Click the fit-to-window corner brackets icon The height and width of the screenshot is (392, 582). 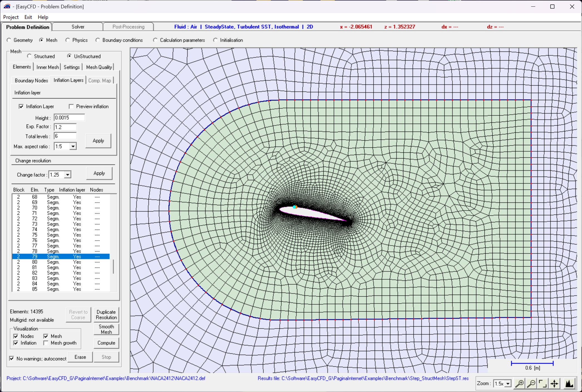[542, 384]
